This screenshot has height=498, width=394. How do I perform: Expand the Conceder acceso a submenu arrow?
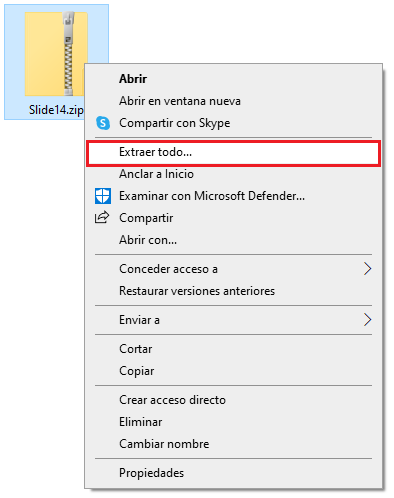pyautogui.click(x=367, y=269)
